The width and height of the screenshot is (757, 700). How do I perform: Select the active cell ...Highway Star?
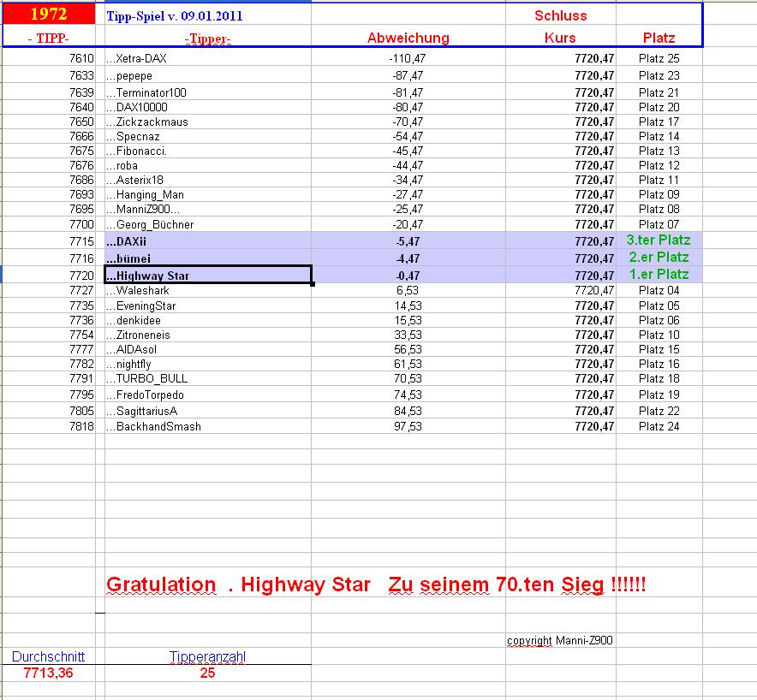[208, 275]
